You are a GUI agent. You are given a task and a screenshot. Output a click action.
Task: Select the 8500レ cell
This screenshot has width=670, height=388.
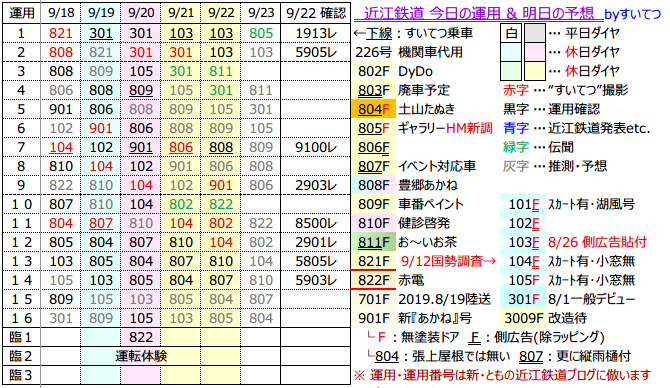(315, 223)
